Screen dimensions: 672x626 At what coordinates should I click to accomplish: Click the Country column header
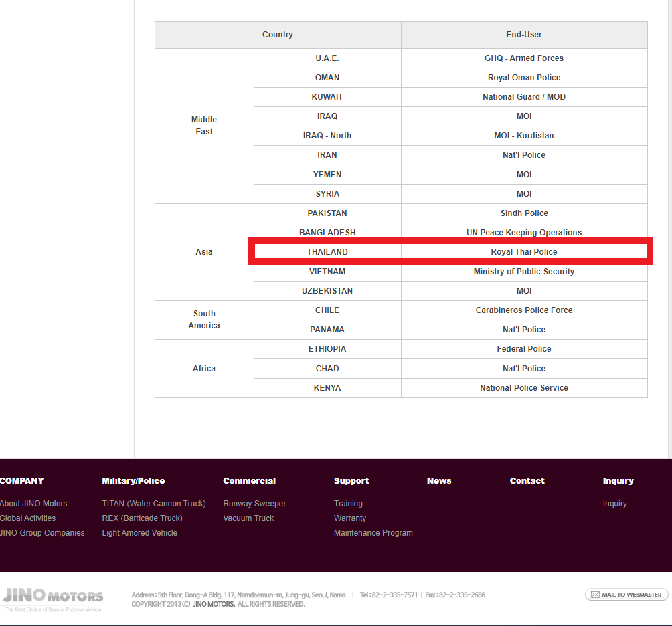click(x=278, y=35)
